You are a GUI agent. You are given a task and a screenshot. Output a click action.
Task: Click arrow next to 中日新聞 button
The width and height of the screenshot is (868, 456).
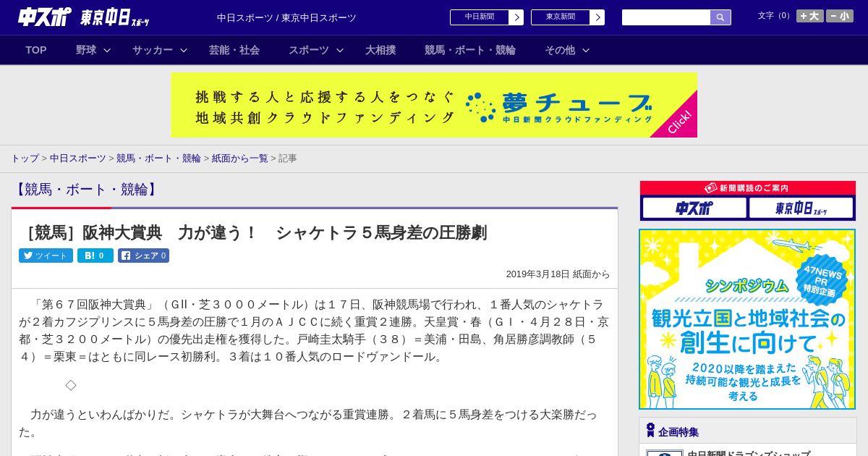(x=516, y=17)
